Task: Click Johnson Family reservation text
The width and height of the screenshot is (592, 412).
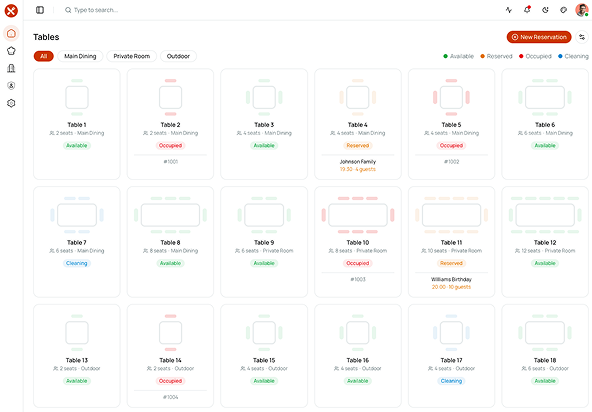Action: click(x=358, y=162)
